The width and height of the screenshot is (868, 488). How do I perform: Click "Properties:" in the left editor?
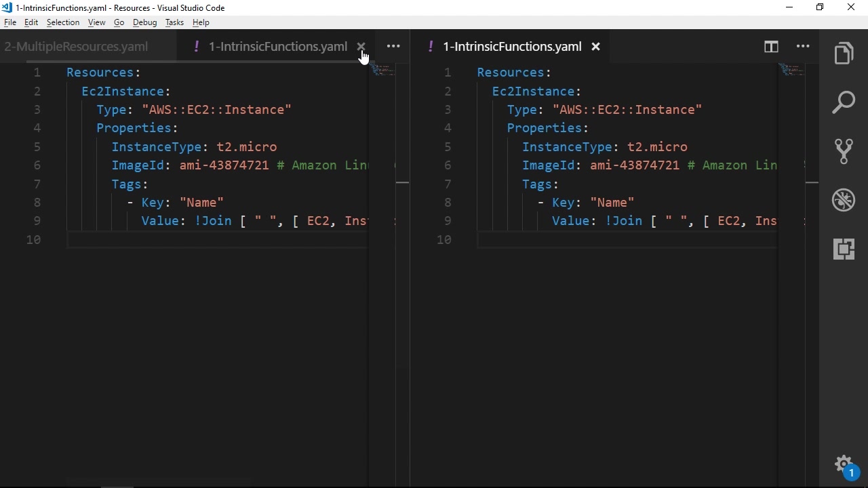point(137,128)
